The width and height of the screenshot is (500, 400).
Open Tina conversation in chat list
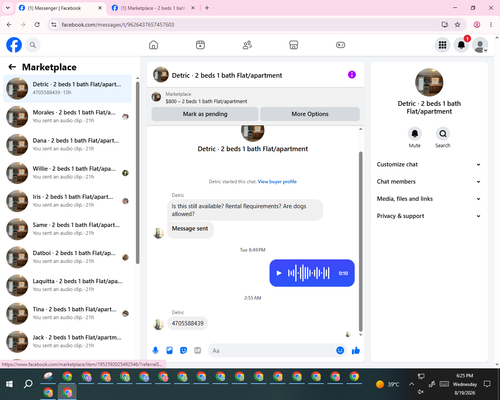click(x=67, y=313)
